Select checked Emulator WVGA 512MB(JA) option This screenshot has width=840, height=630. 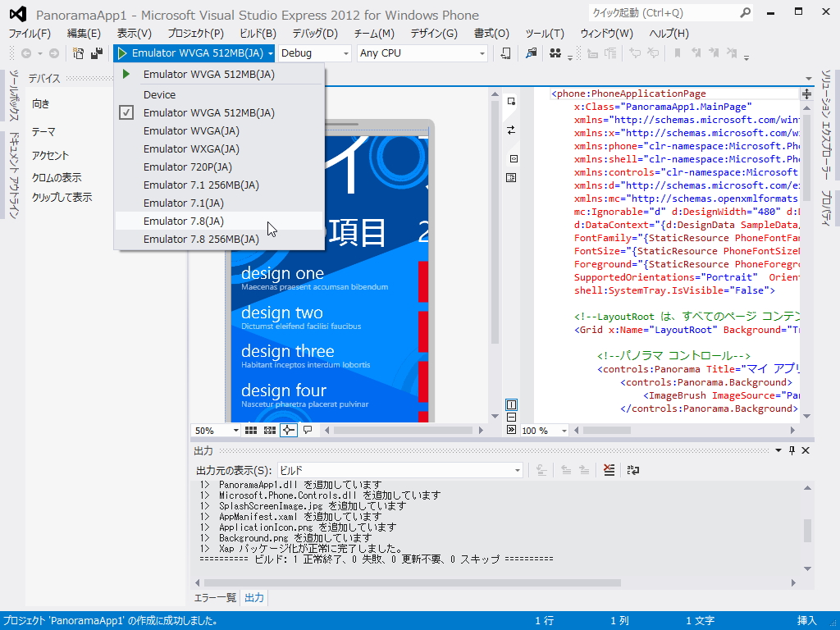(x=219, y=112)
